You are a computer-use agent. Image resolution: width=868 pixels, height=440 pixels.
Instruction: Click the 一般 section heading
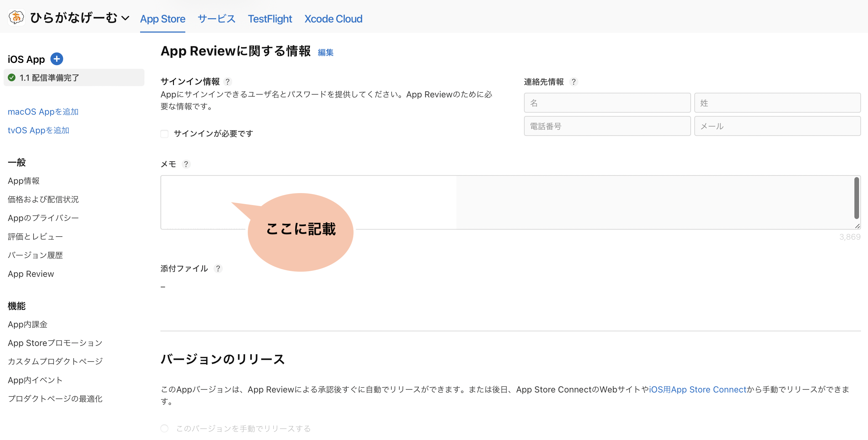pos(17,163)
